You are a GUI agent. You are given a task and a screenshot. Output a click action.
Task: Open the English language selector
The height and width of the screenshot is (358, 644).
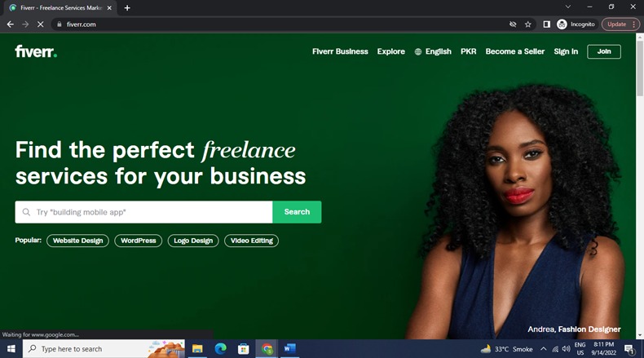tap(433, 51)
